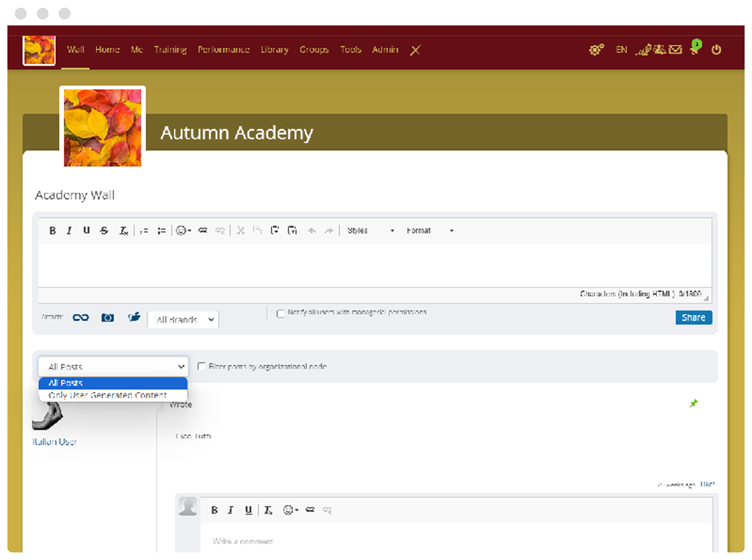752x560 pixels.
Task: Click the Italian User avatar image
Action: coord(47,416)
